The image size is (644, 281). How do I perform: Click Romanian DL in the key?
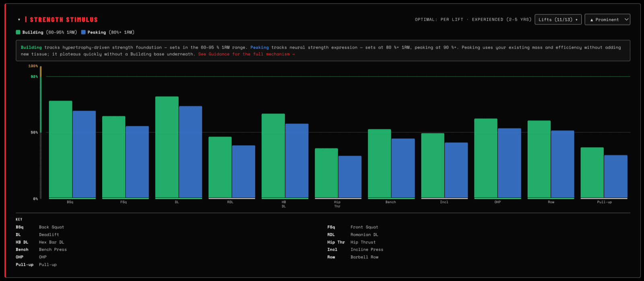click(364, 235)
